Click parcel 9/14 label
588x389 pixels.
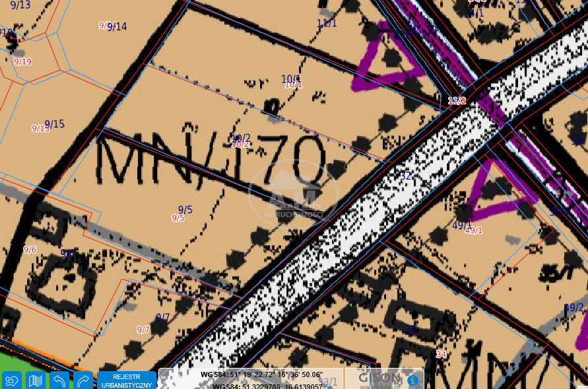point(117,27)
